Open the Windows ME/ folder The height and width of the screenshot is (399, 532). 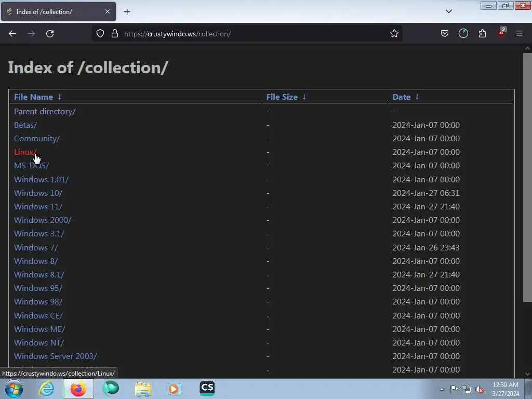point(39,329)
